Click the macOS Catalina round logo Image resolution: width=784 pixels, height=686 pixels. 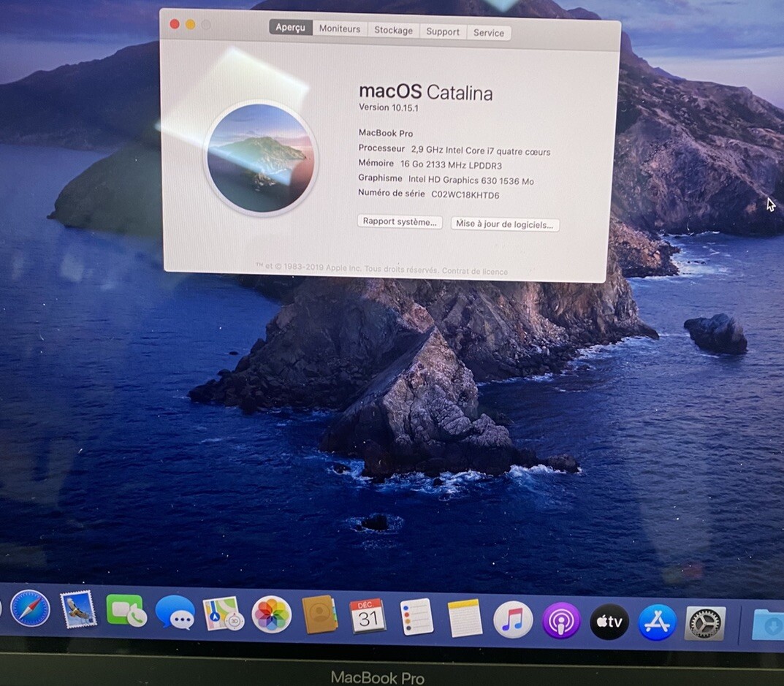click(261, 158)
